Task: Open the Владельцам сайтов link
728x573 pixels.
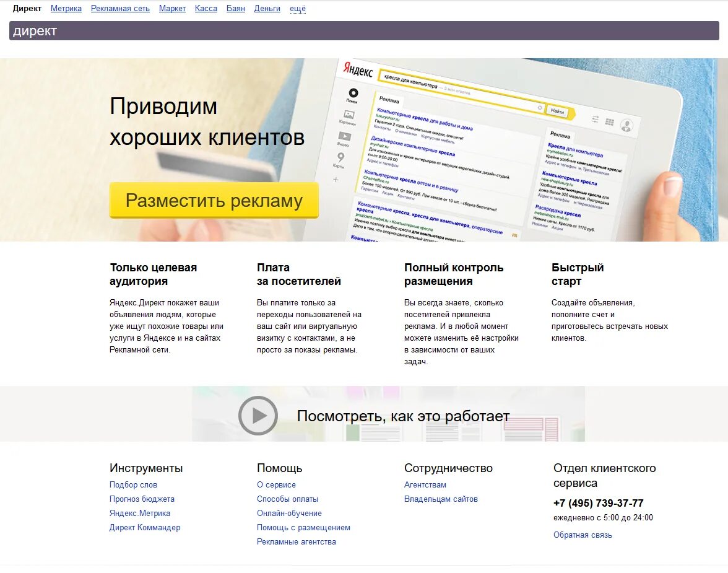Action: [441, 499]
